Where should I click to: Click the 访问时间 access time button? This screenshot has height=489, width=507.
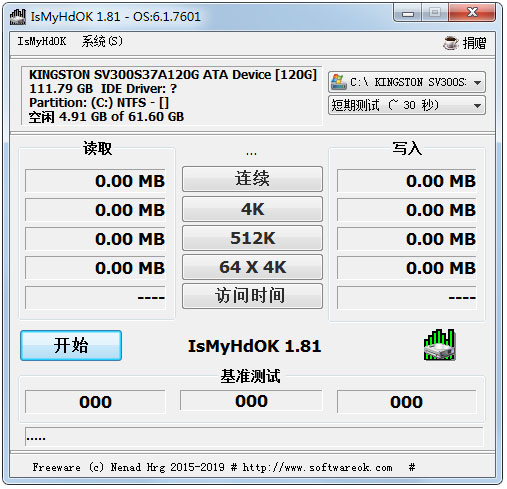[x=252, y=296]
